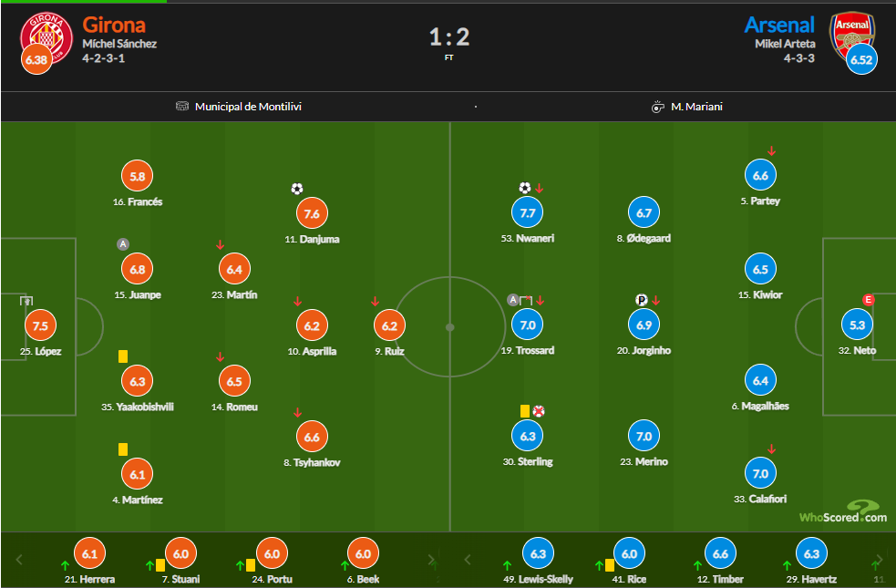
Task: Click the error icon above Neto
Action: click(868, 299)
